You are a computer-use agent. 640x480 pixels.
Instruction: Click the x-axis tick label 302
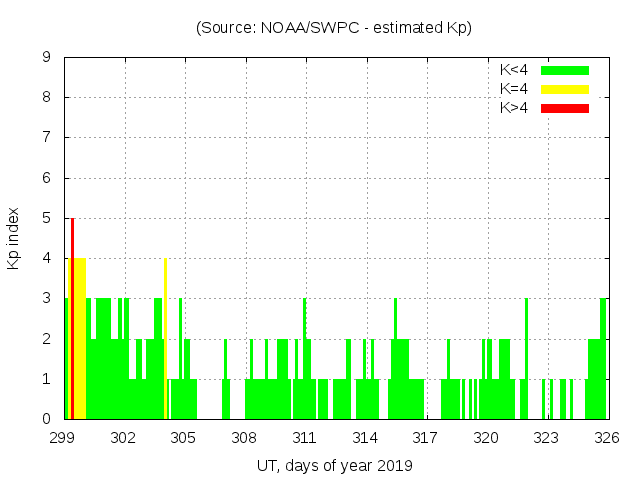(x=123, y=438)
